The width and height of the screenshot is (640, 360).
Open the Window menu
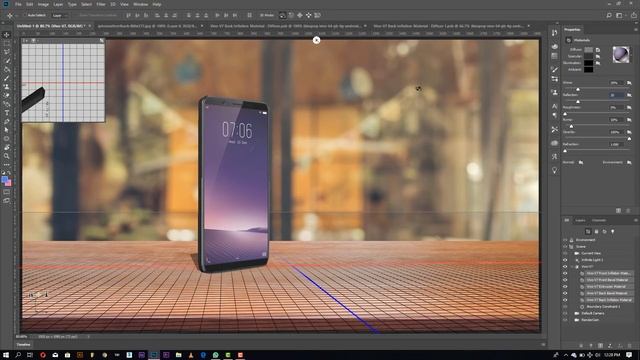(x=140, y=4)
